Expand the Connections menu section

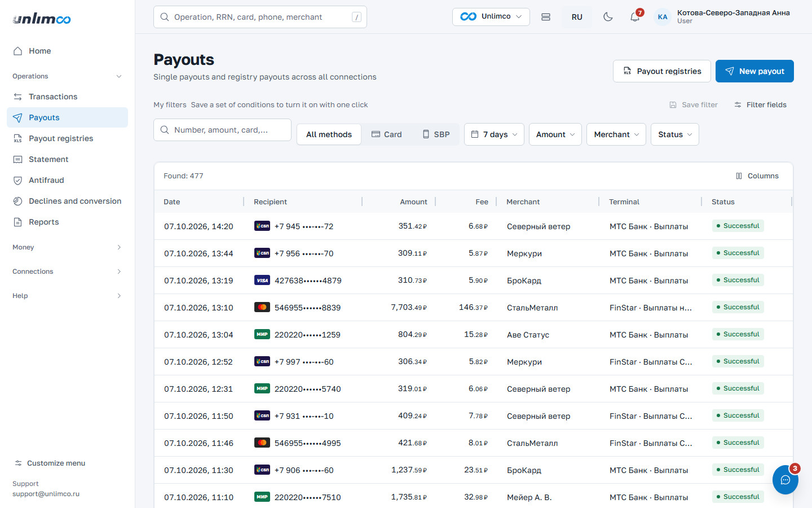(x=67, y=271)
